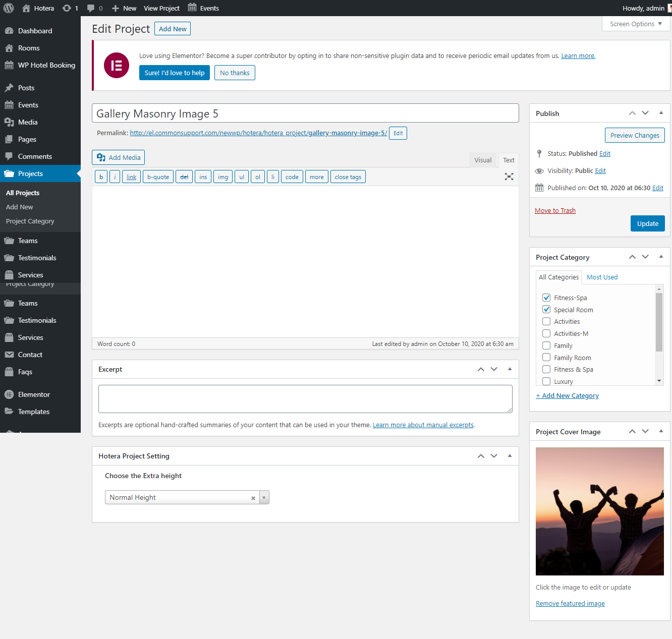The image size is (672, 639).
Task: Open Dashboard from the sidebar icon
Action: tap(9, 31)
